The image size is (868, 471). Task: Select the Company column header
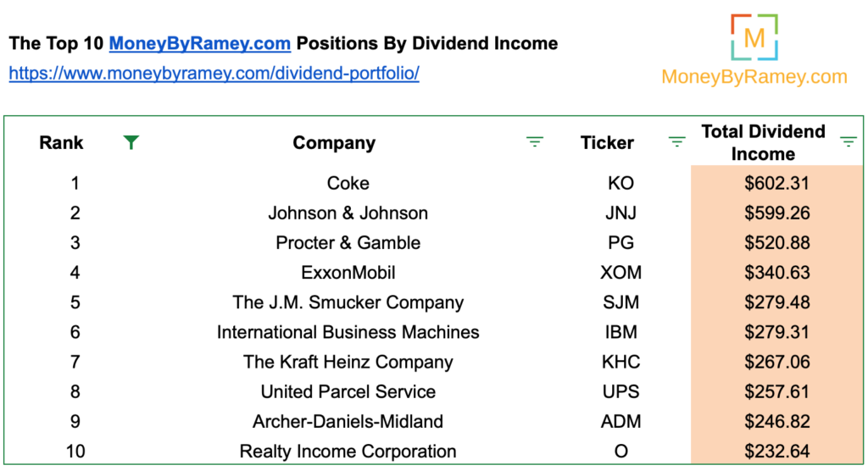(x=334, y=143)
